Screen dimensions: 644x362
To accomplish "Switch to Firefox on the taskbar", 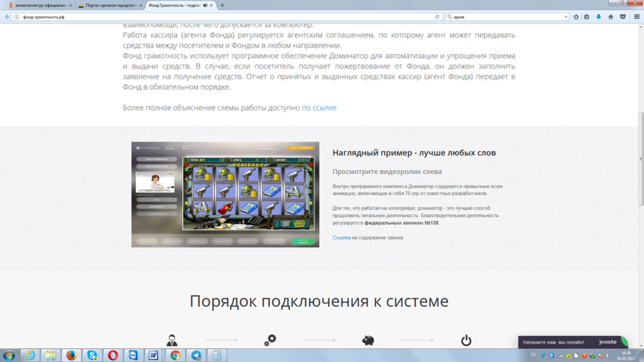I will click(x=71, y=355).
